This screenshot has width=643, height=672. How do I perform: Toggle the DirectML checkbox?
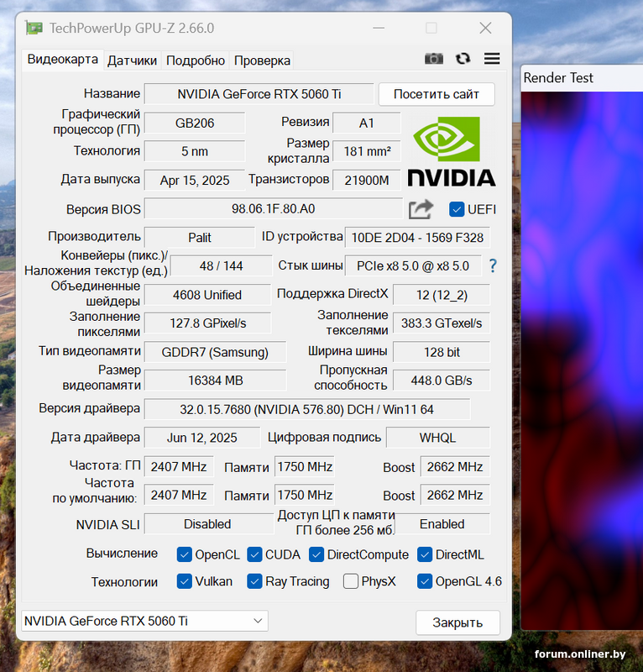pyautogui.click(x=425, y=554)
